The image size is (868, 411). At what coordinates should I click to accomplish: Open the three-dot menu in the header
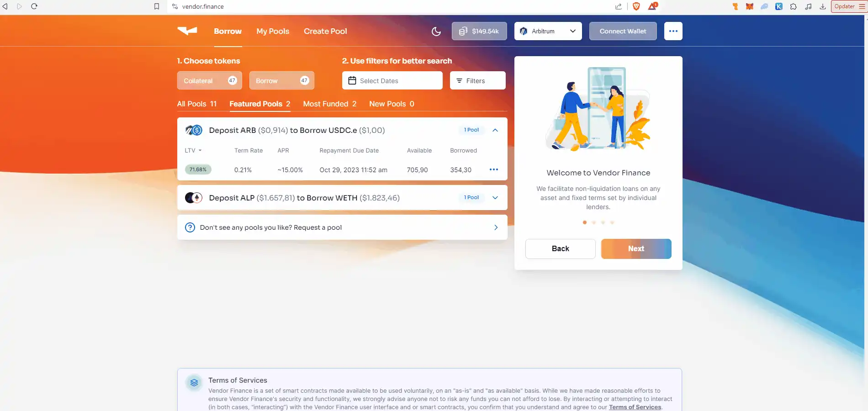(673, 31)
